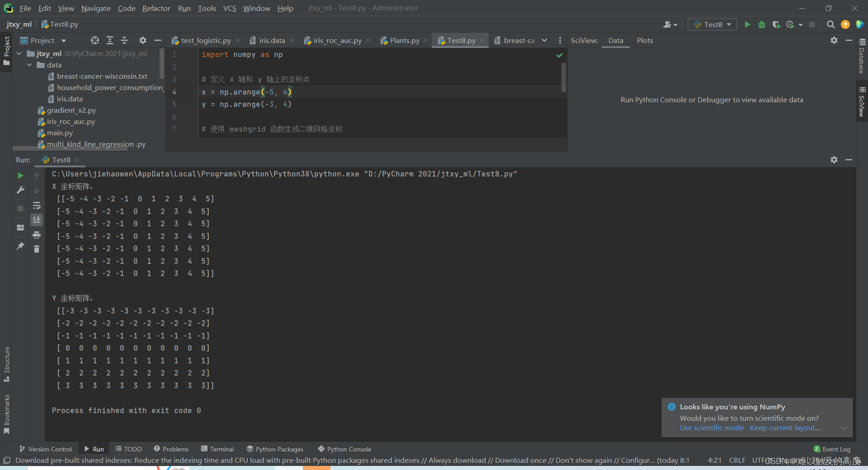The image size is (868, 470).
Task: Show hidden editor tabs chevron
Action: click(544, 40)
